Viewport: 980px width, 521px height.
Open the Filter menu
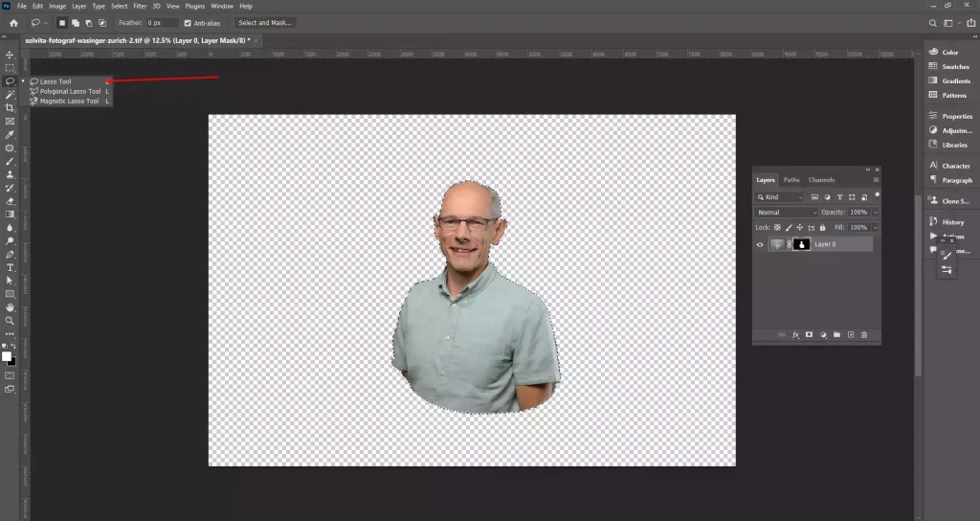coord(140,6)
